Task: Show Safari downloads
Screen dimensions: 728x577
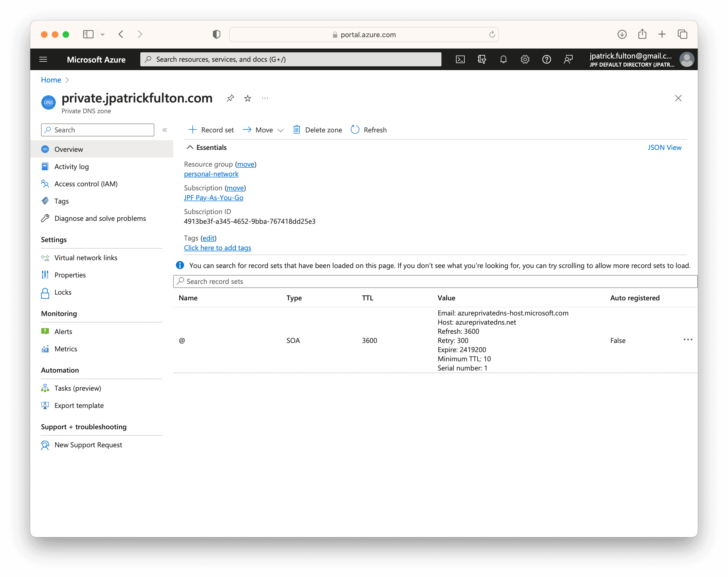Action: point(622,34)
